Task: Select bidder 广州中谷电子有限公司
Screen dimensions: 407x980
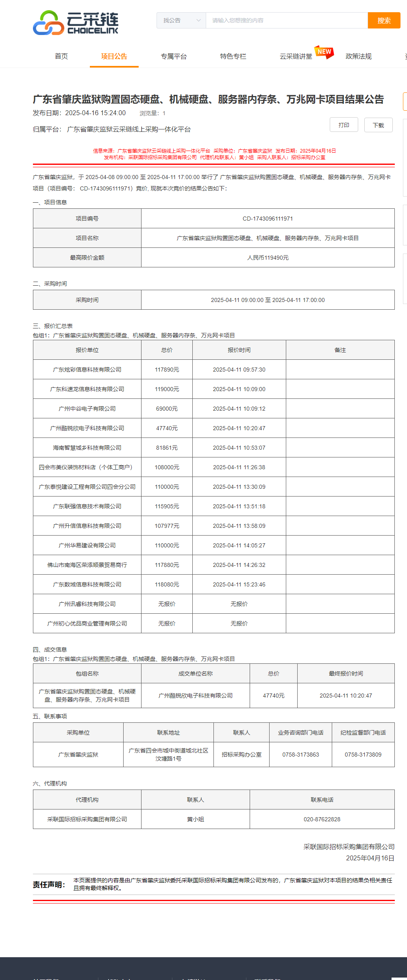Action: click(87, 409)
